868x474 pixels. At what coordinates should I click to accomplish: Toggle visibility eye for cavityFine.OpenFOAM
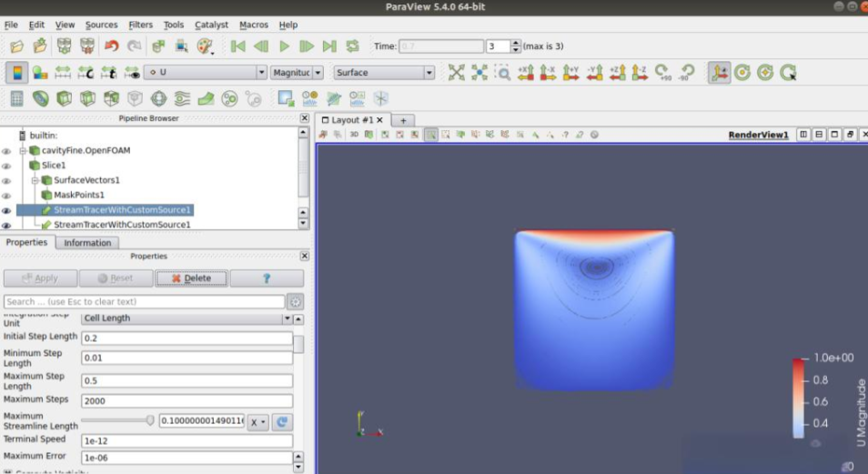[x=6, y=151]
